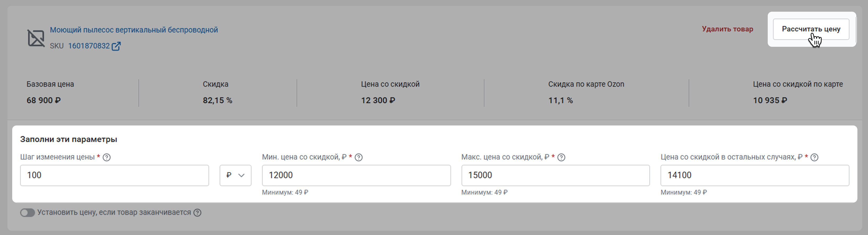Open help for Цена со скидкой в остальных случаях
This screenshot has width=868, height=235.
[x=814, y=157]
